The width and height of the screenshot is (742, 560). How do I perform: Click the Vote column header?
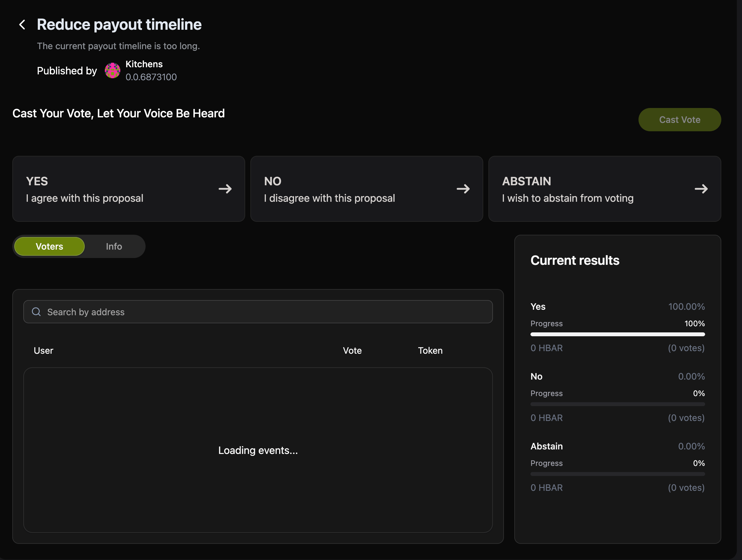click(352, 350)
